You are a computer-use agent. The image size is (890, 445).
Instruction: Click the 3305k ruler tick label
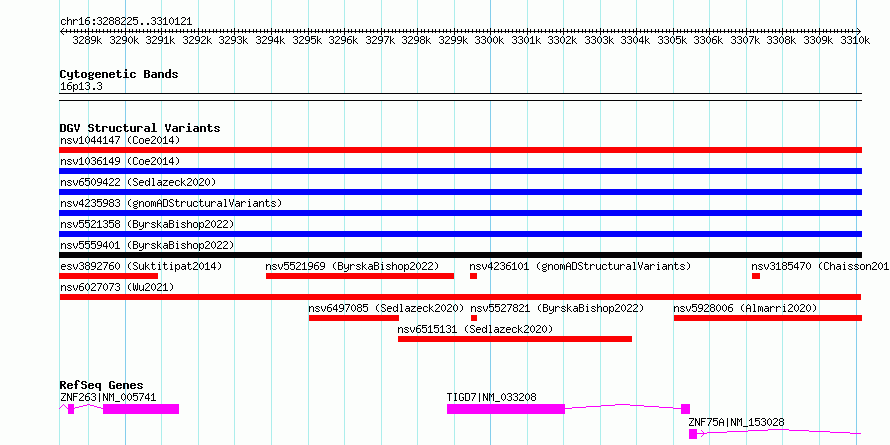672,40
